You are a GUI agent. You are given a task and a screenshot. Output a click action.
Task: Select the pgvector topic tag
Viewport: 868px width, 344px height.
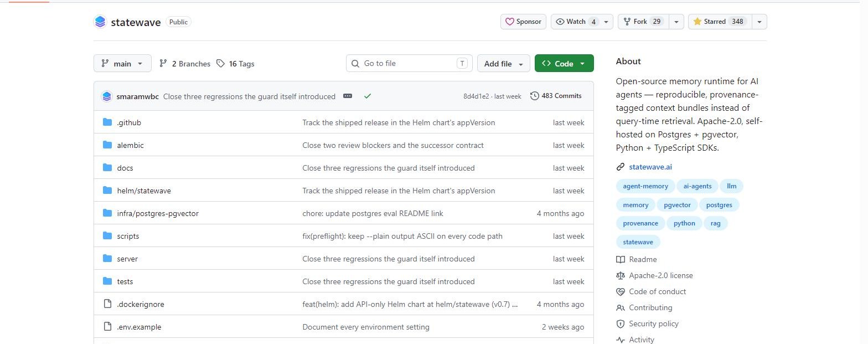(x=677, y=205)
